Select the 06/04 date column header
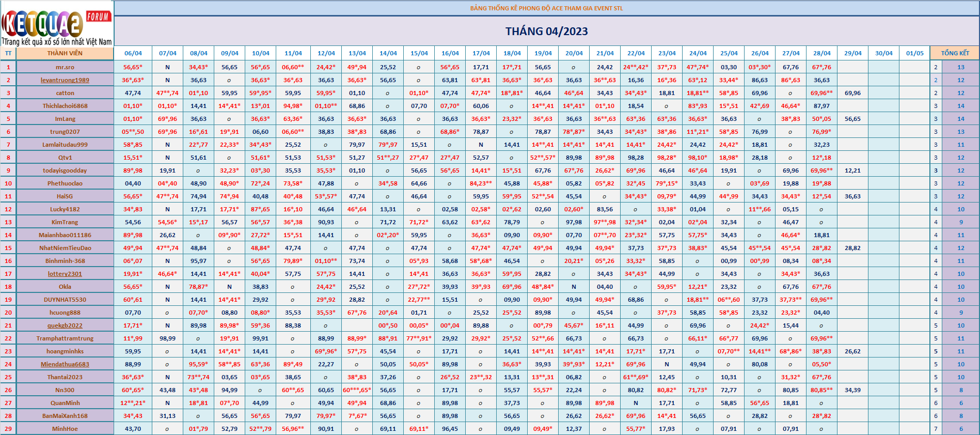Viewport: 980px width, 435px height. [133, 53]
